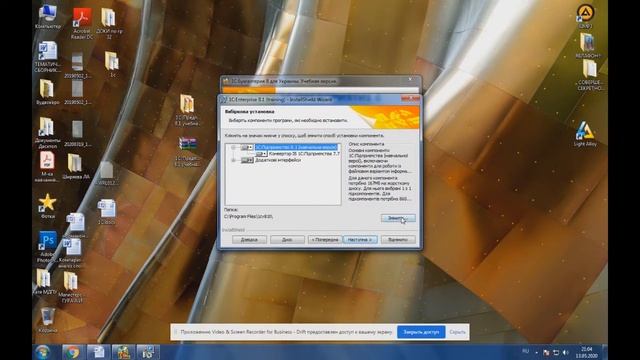Select Конвертор ІБ 1С:Підприємства 7.7 row

coord(304,154)
